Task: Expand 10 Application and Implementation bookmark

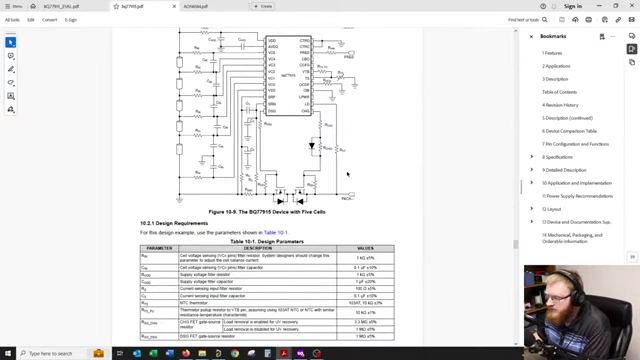Action: pyautogui.click(x=531, y=183)
